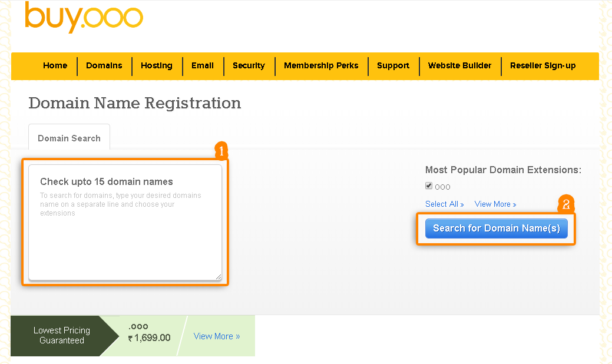Click the Lowest Pricing Guaranteed banner
The width and height of the screenshot is (612, 364).
(x=61, y=336)
